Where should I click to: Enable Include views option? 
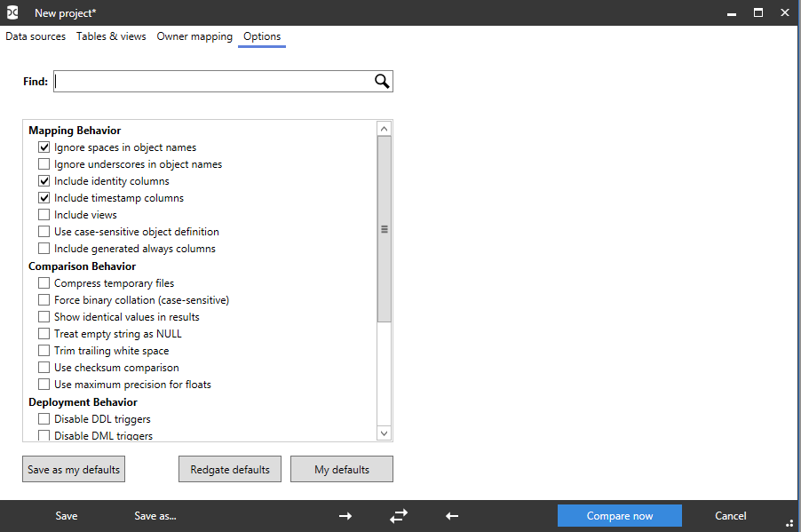44,215
